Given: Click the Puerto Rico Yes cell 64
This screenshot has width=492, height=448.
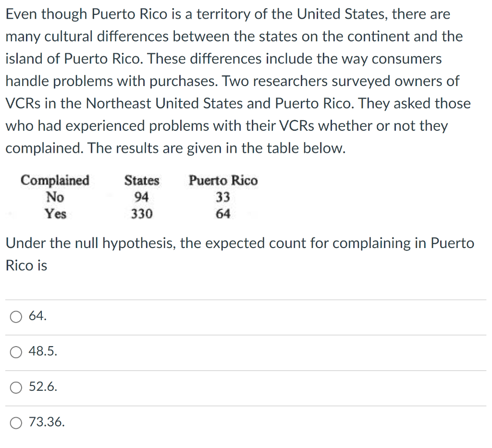Looking at the screenshot, I should pyautogui.click(x=223, y=214).
